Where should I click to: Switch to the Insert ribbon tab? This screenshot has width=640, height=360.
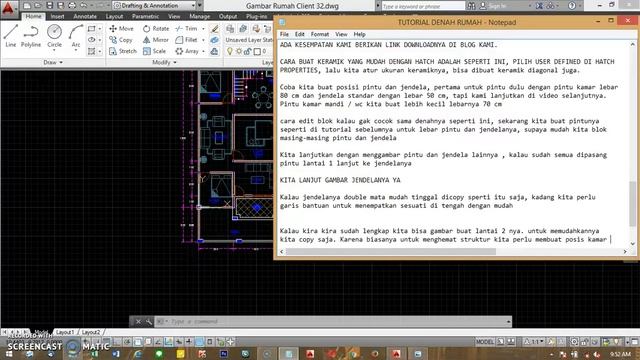point(57,16)
